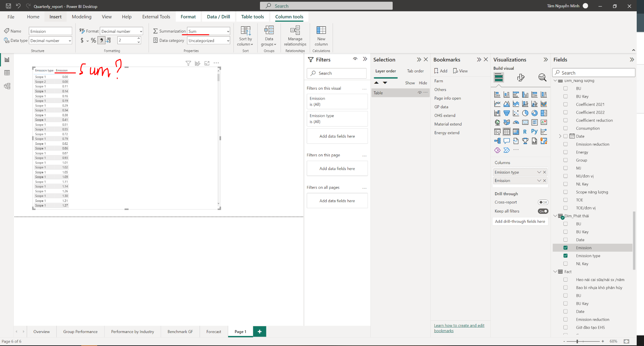The width and height of the screenshot is (644, 346).
Task: Add a new report page
Action: pos(260,331)
